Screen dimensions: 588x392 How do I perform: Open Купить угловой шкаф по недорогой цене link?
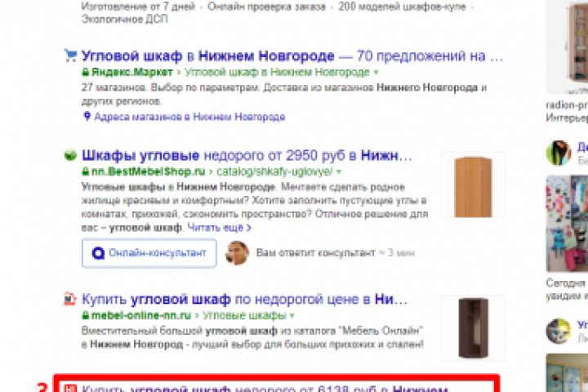point(244,300)
